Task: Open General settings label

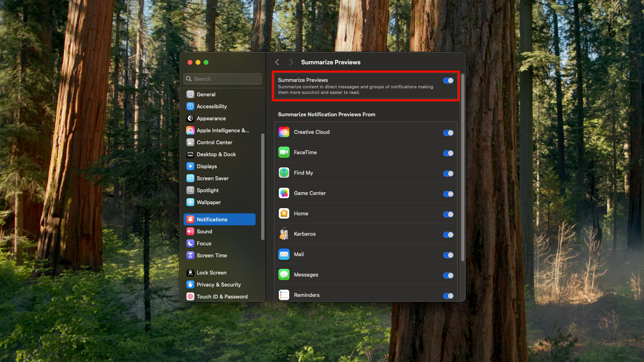Action: 206,94
